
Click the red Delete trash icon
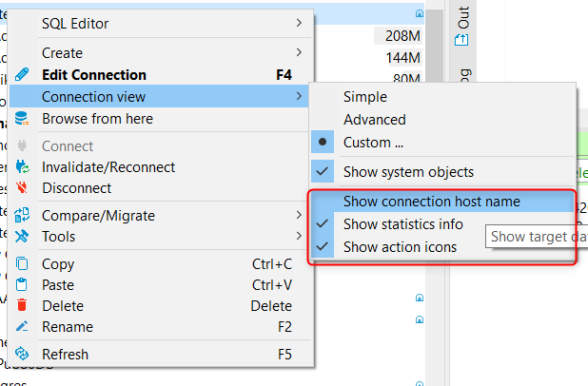click(22, 305)
